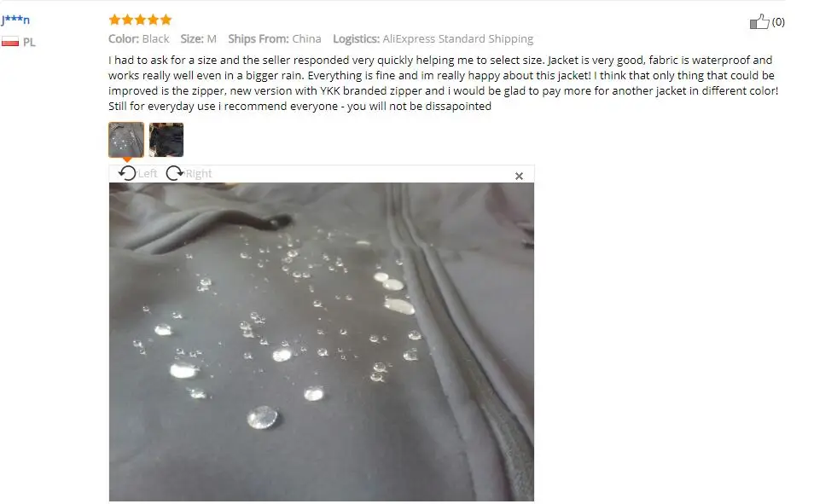
Task: Click the AliExpress Standard Shipping logistics text
Action: (x=458, y=39)
